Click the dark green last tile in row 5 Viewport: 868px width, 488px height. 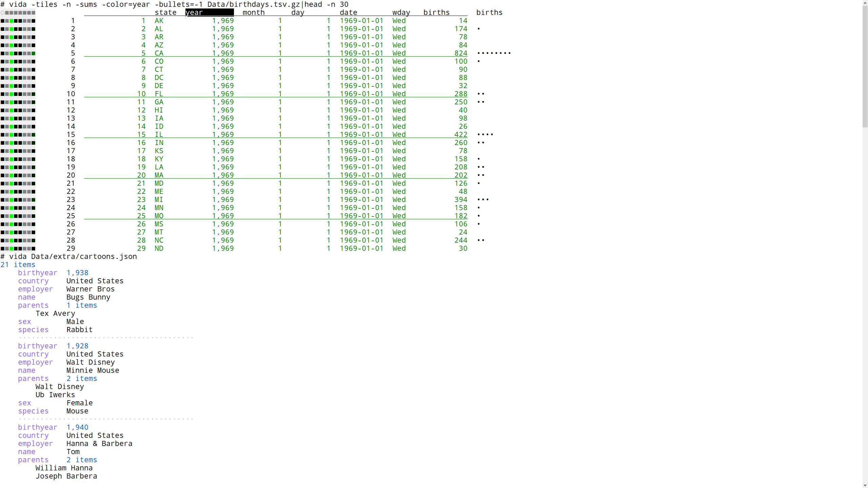tap(34, 54)
